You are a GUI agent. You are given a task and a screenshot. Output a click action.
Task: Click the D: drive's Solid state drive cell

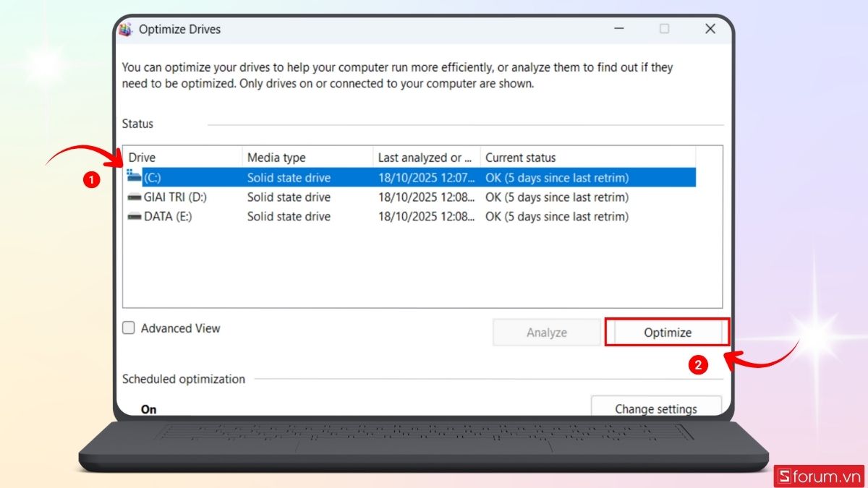[289, 197]
